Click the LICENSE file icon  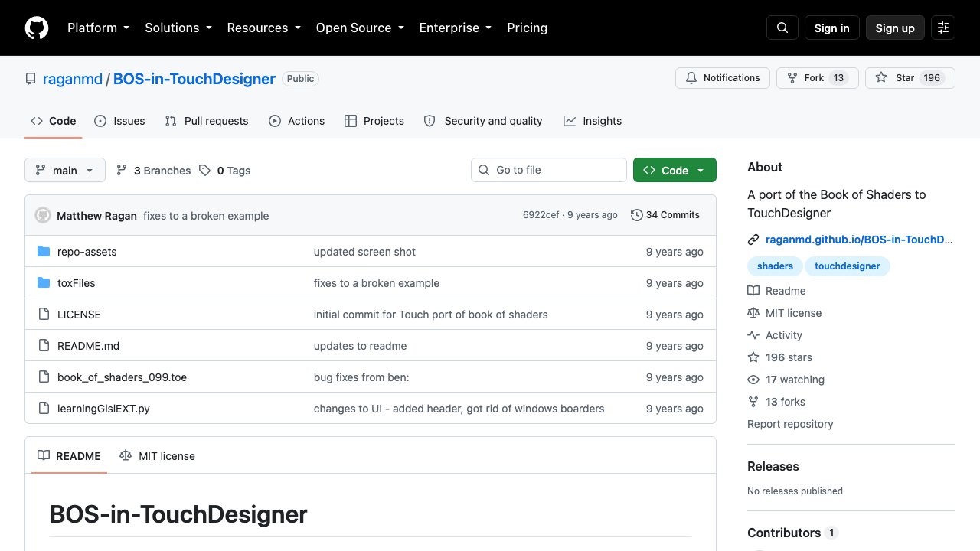(x=44, y=315)
